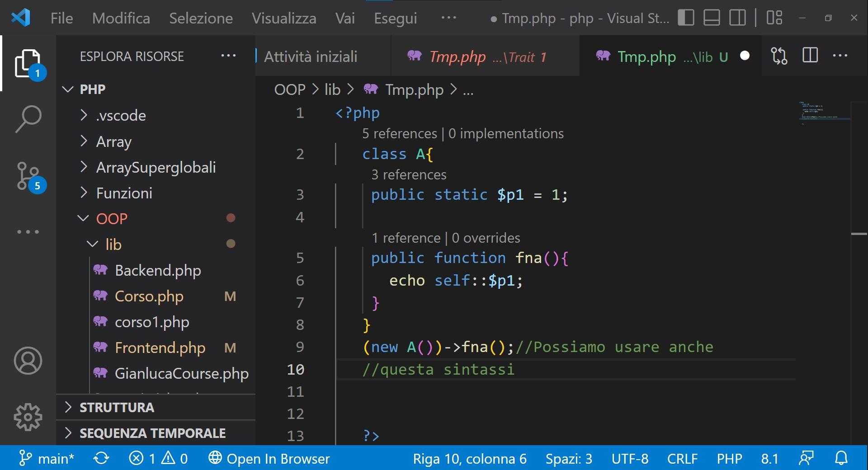Open the Visualizza menu
The image size is (868, 470).
284,18
